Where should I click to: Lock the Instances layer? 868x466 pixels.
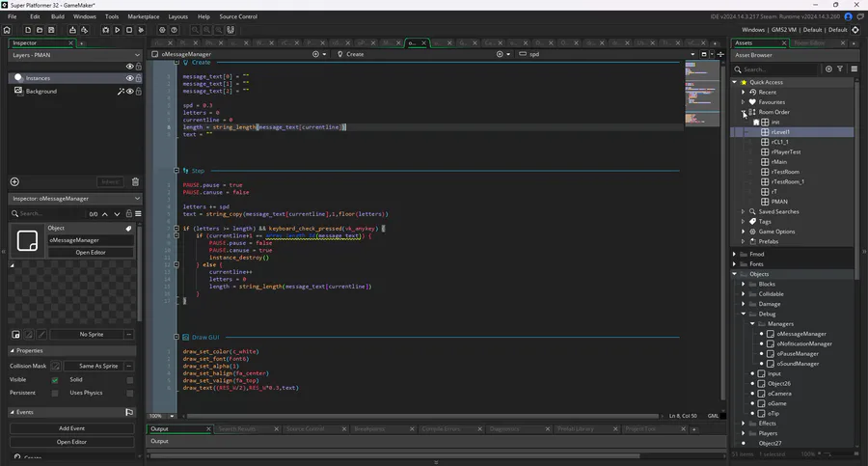pos(138,78)
